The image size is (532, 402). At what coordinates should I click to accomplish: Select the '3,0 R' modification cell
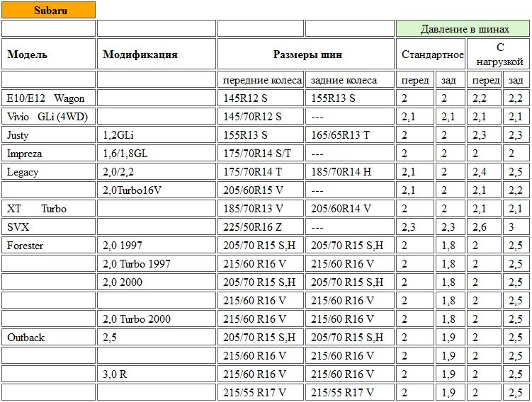point(157,374)
